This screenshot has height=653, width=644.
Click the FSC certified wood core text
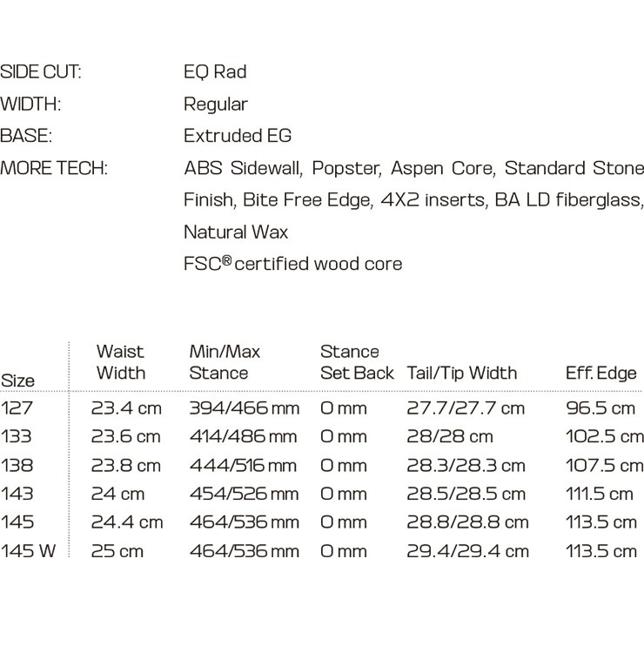click(292, 264)
